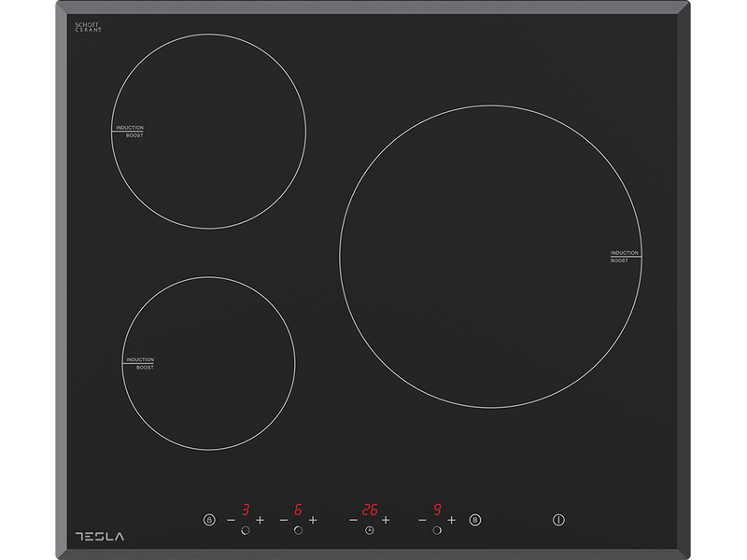This screenshot has height=560, width=747.
Task: Decrease the heat level showing 6
Action: click(x=283, y=519)
